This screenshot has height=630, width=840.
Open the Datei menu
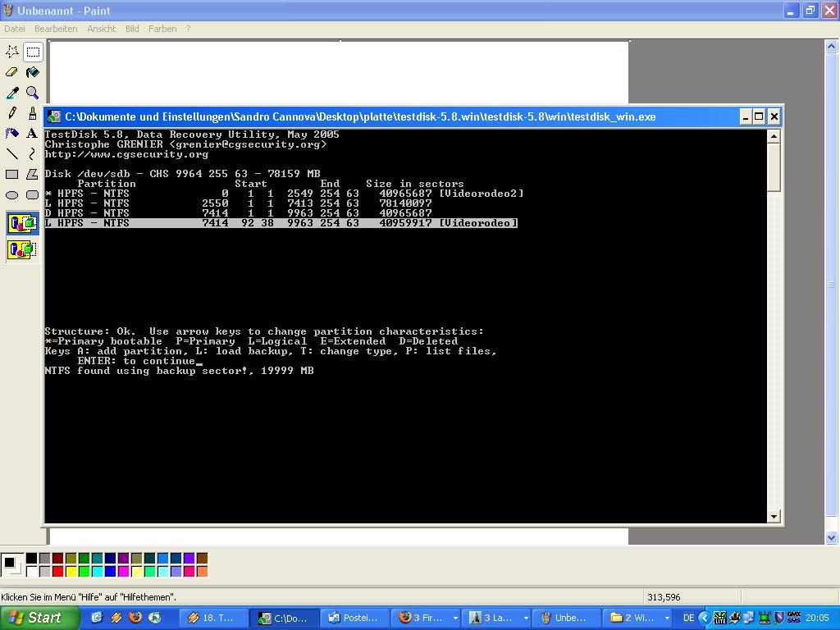[15, 29]
